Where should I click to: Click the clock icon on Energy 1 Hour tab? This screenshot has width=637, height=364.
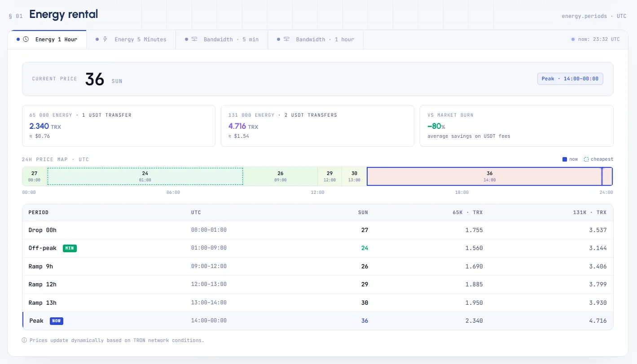26,39
